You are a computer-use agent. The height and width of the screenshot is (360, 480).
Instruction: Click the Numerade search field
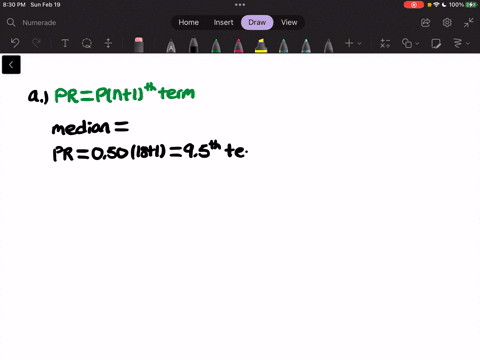(39, 23)
